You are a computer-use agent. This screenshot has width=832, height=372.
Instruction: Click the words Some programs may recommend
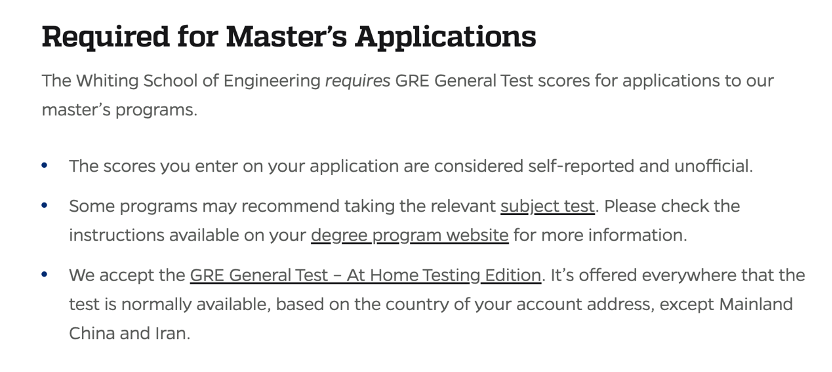point(204,206)
